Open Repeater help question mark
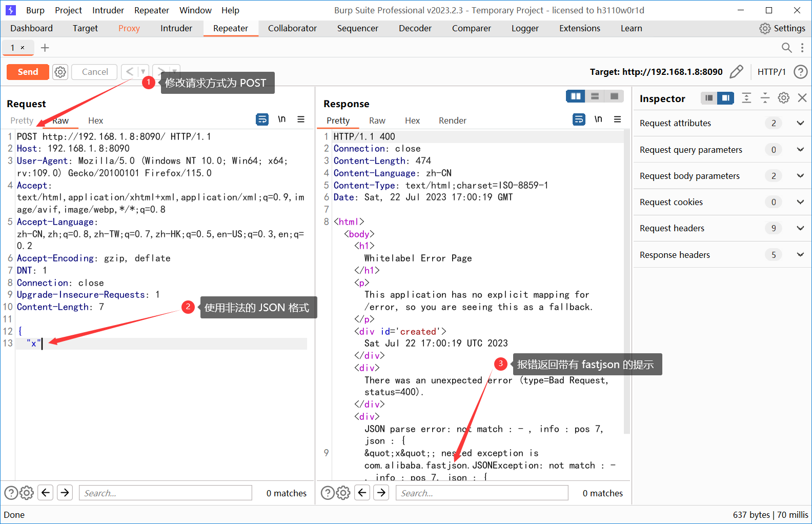812x524 pixels. (800, 72)
